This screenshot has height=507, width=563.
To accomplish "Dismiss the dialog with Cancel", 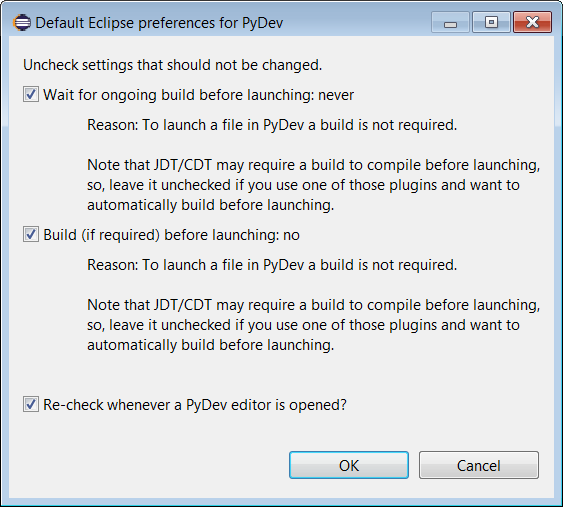I will (x=479, y=465).
